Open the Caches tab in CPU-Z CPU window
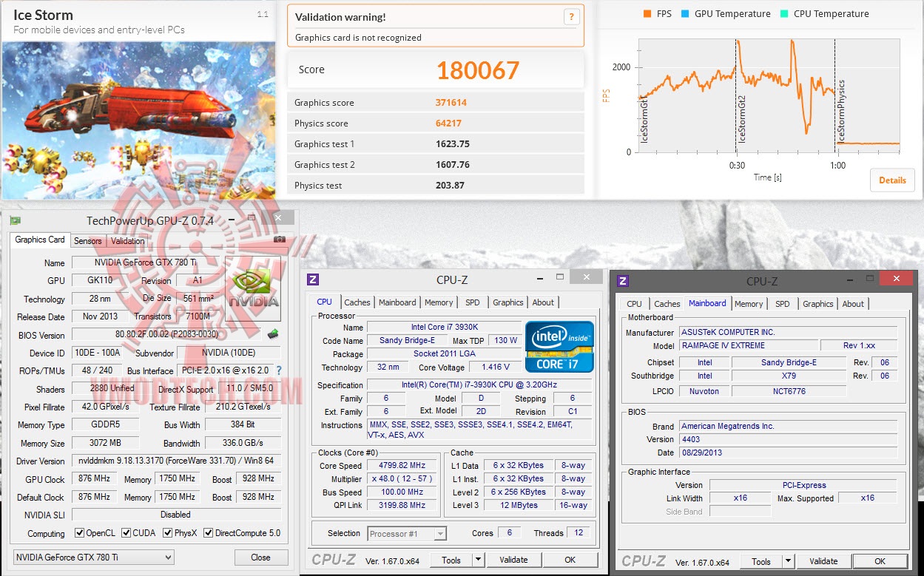 click(x=357, y=302)
